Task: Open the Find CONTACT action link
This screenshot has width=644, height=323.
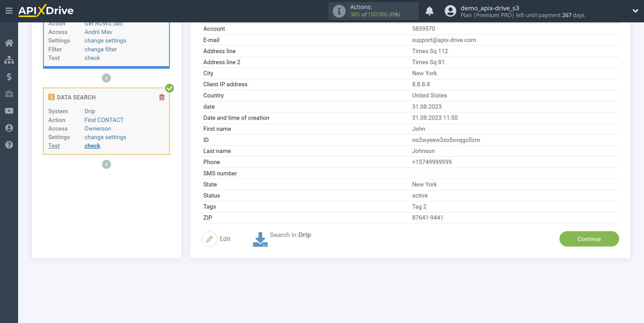Action: pos(104,120)
